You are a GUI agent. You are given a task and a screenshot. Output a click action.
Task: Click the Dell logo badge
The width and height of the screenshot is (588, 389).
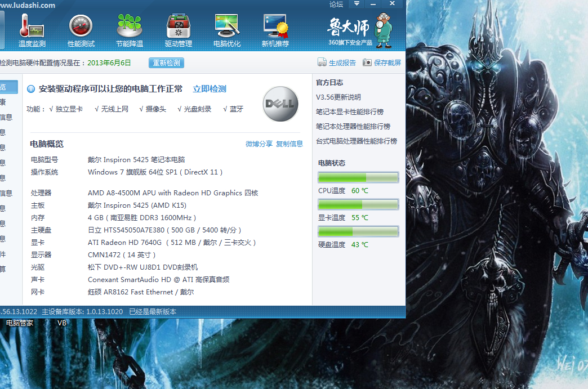click(280, 104)
